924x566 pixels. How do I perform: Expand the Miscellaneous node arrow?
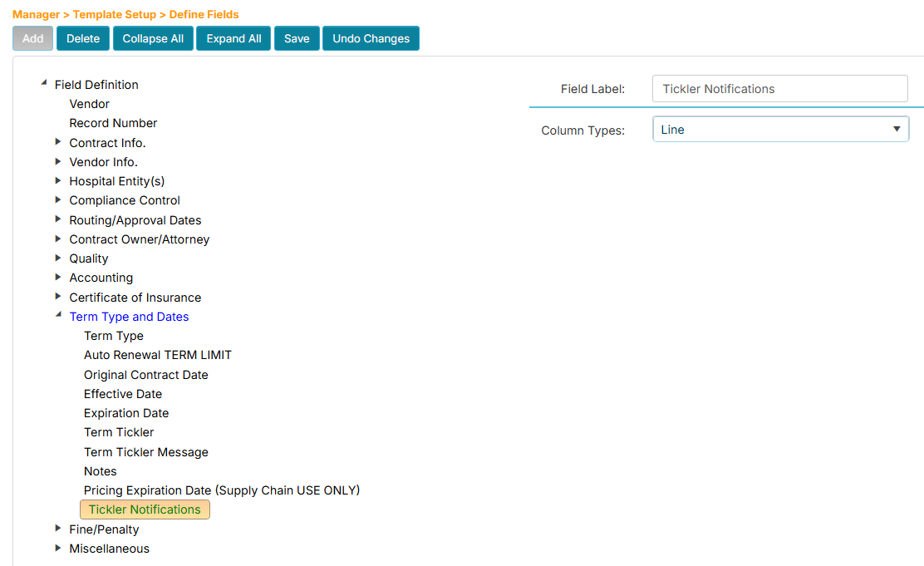pos(58,548)
